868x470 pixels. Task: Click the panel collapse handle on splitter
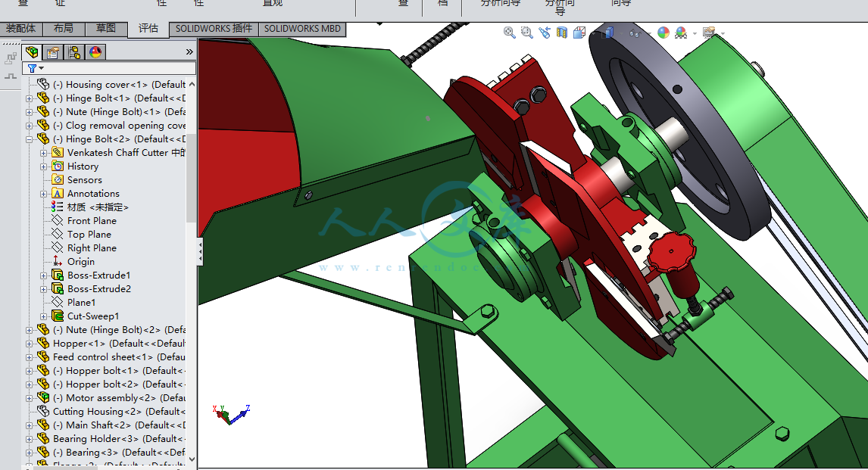coord(200,253)
